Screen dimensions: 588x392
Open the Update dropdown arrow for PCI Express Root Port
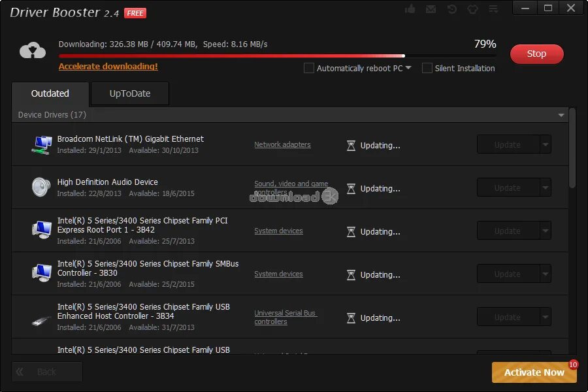tap(546, 231)
